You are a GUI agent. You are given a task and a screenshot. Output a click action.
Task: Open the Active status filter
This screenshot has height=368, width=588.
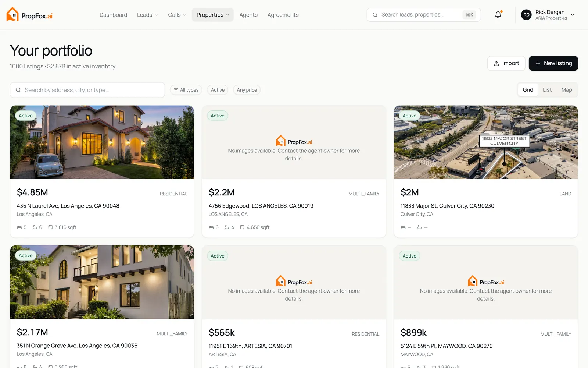pyautogui.click(x=218, y=90)
